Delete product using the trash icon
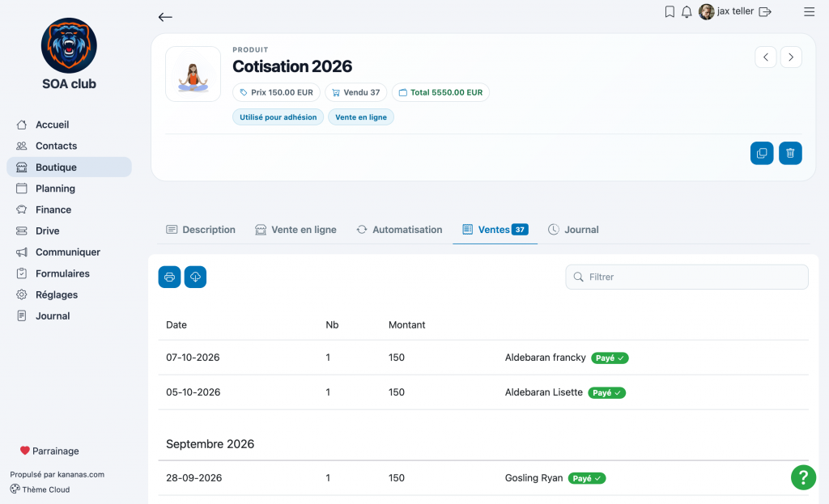 point(790,153)
